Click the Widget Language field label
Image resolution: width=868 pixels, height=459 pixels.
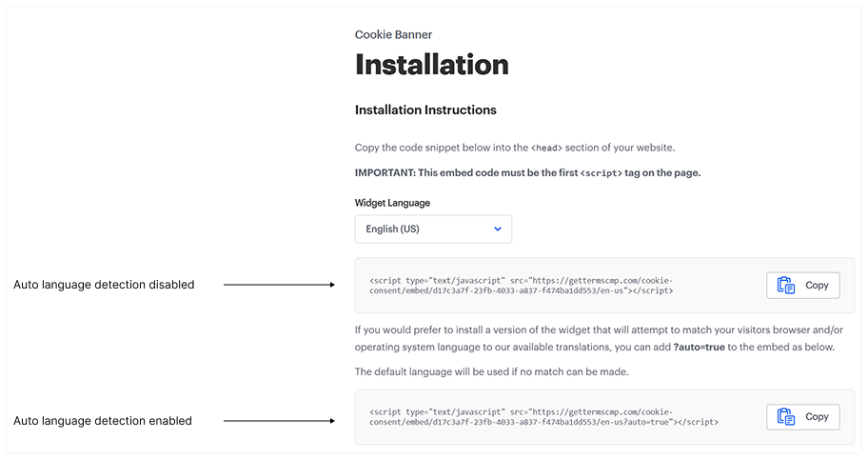(392, 203)
